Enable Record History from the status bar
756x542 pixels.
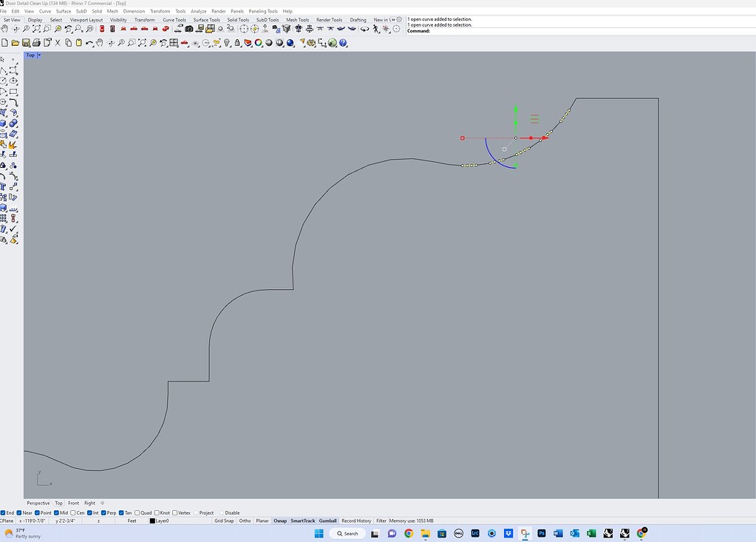click(x=356, y=521)
